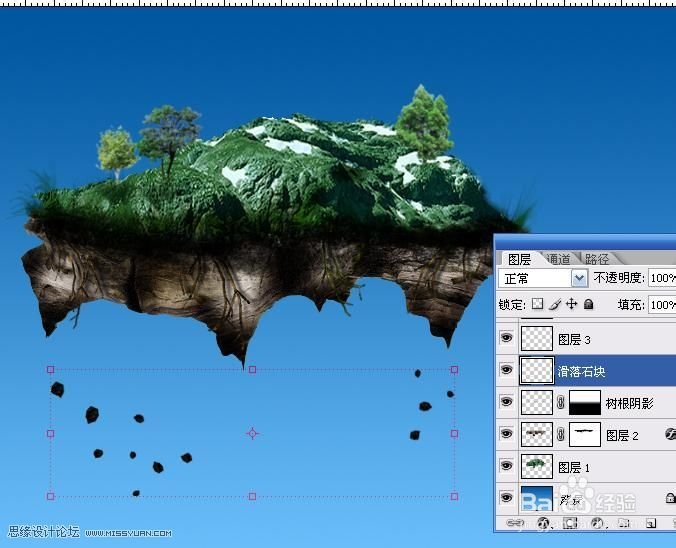Click the add layer mask button
Image resolution: width=676 pixels, height=548 pixels.
coord(570,523)
